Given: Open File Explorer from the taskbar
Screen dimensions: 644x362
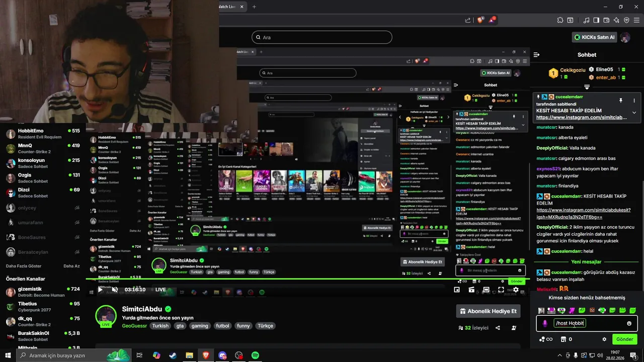Looking at the screenshot, I should click(189, 355).
